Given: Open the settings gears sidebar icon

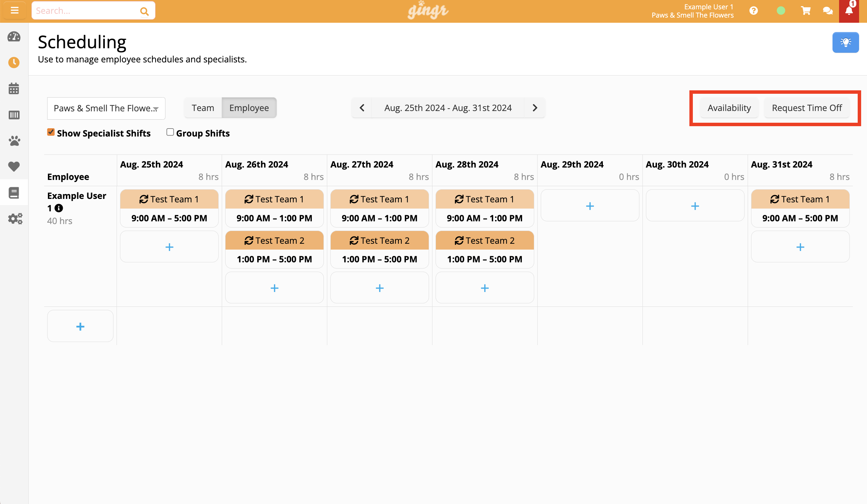Looking at the screenshot, I should (15, 219).
